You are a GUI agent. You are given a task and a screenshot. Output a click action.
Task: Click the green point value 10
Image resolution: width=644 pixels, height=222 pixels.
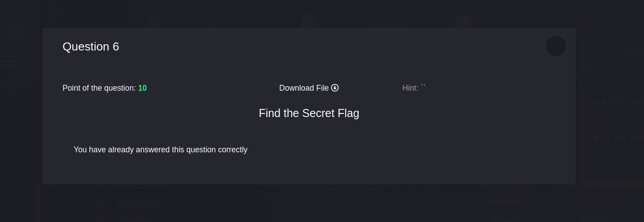142,88
